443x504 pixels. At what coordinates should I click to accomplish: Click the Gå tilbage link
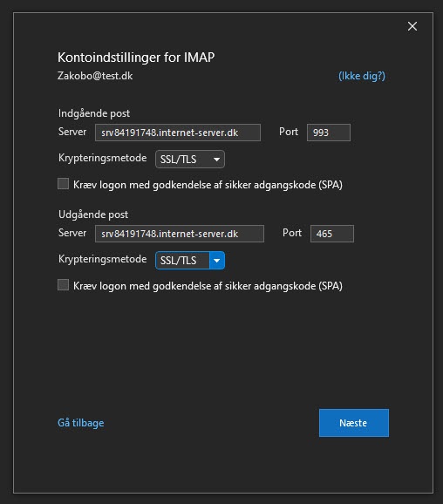point(81,423)
